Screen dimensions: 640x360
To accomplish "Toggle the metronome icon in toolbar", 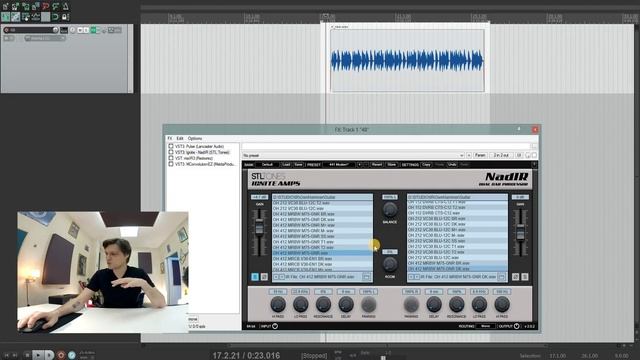I will point(65,6).
